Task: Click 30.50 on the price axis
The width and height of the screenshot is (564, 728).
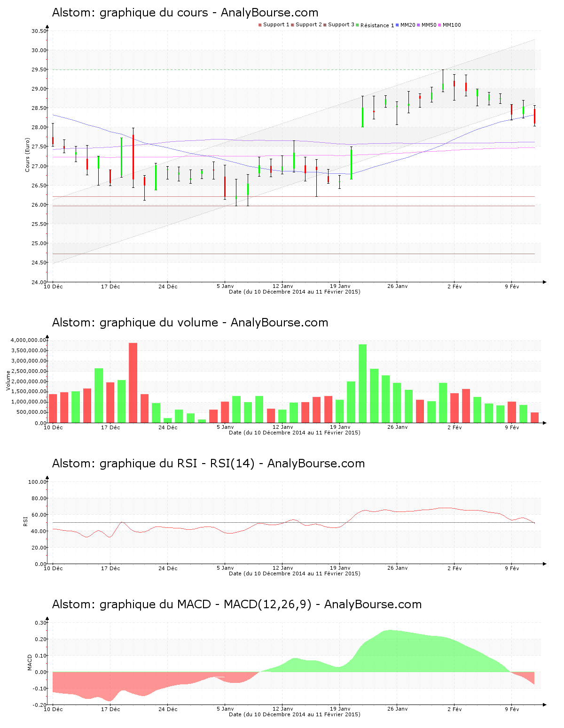Action: pyautogui.click(x=39, y=31)
